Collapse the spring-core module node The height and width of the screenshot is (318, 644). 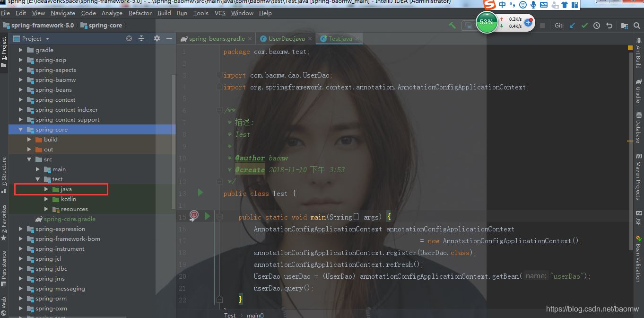coord(21,130)
